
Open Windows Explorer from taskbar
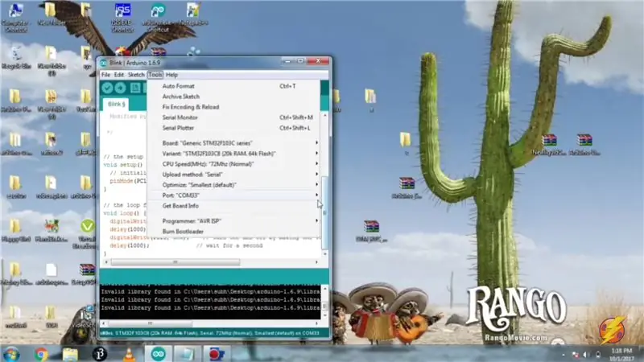tap(70, 354)
